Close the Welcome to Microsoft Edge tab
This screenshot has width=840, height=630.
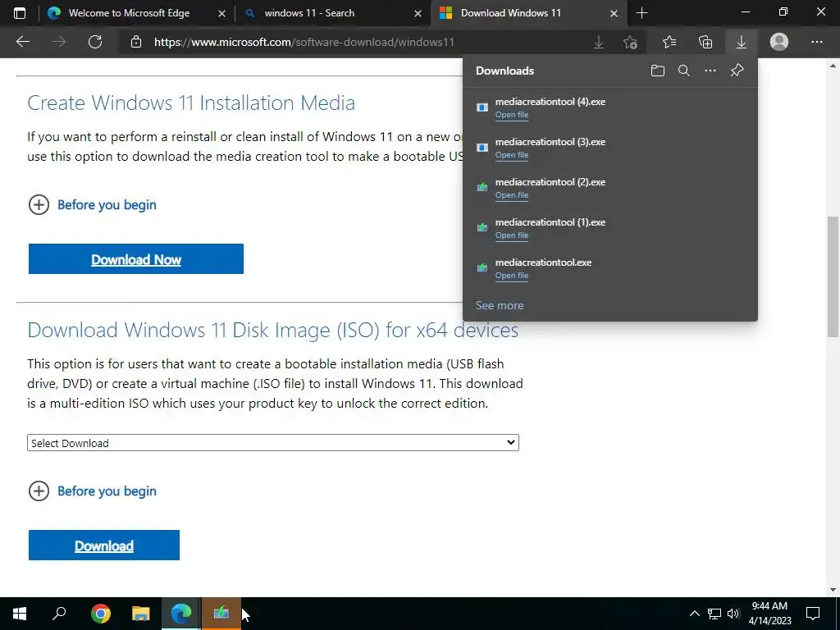(221, 13)
